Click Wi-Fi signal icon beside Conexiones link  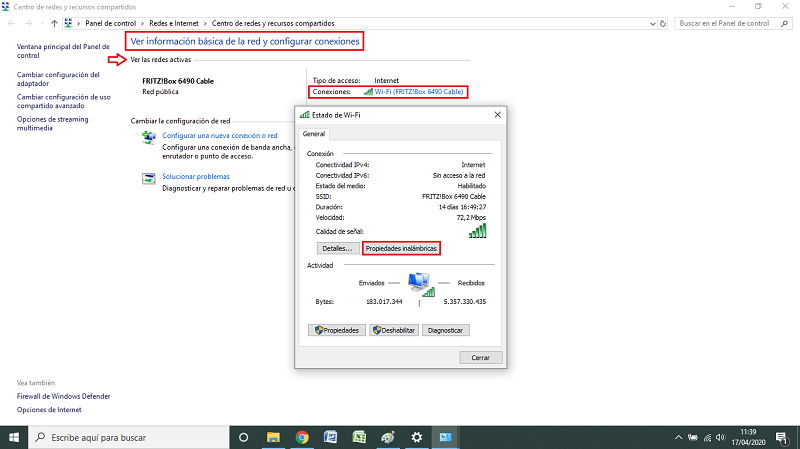click(x=368, y=92)
